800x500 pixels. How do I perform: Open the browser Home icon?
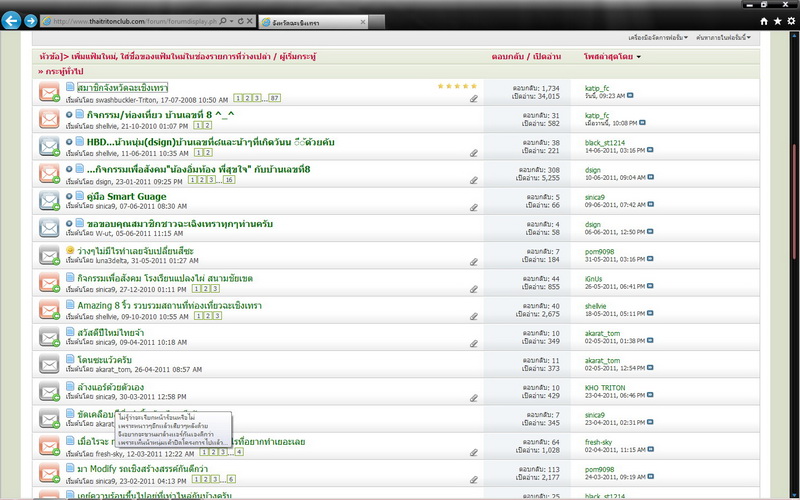(764, 21)
